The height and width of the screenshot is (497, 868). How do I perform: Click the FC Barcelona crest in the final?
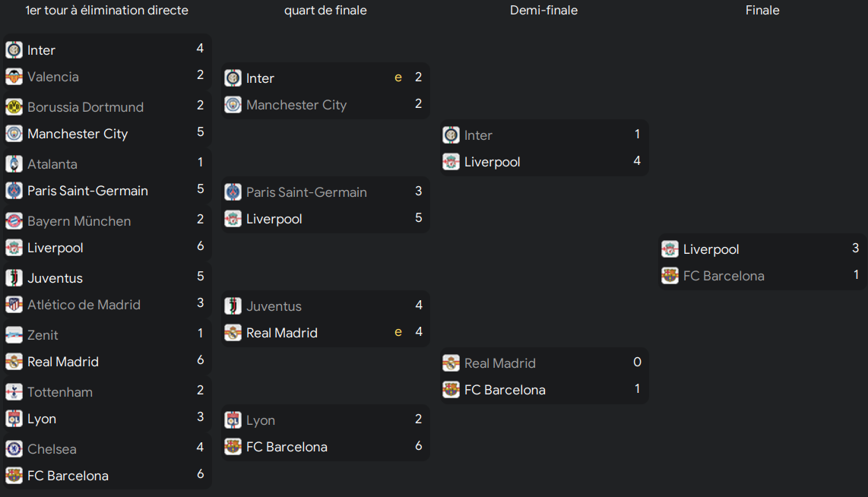coord(670,276)
